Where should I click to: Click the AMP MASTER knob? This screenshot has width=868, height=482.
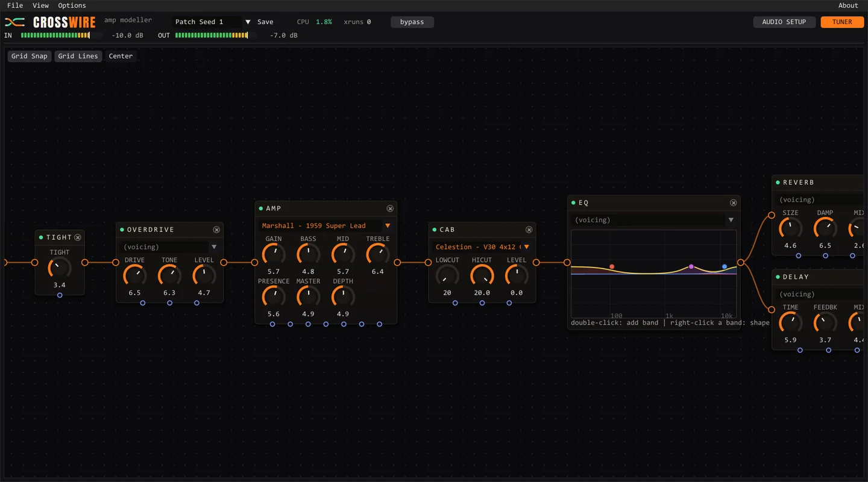pos(308,297)
